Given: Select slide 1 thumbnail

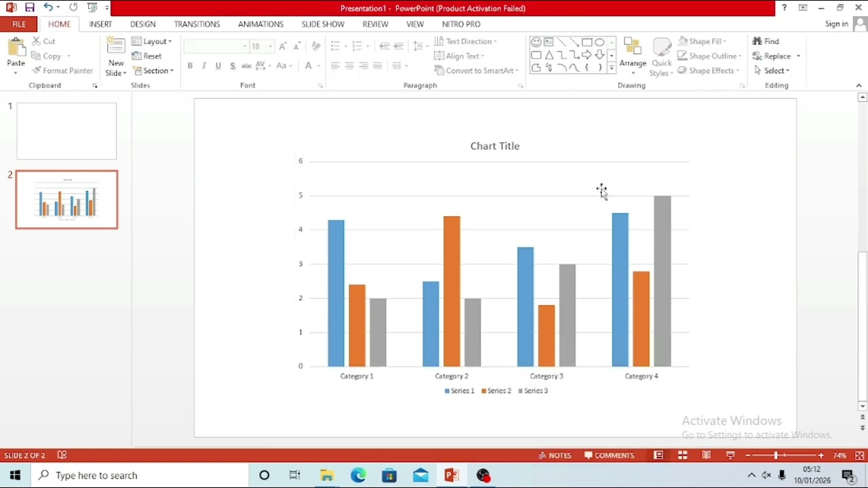Looking at the screenshot, I should click(x=66, y=131).
